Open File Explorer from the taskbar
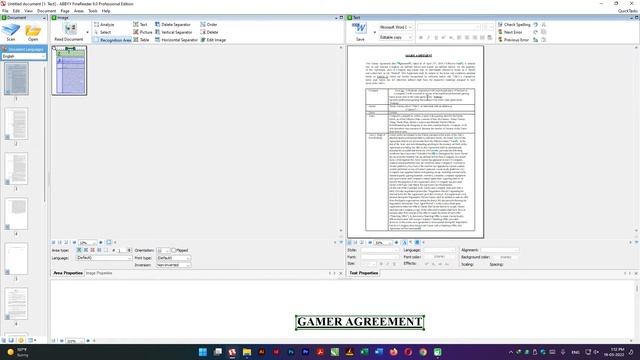This screenshot has height=360, width=640. (247, 352)
